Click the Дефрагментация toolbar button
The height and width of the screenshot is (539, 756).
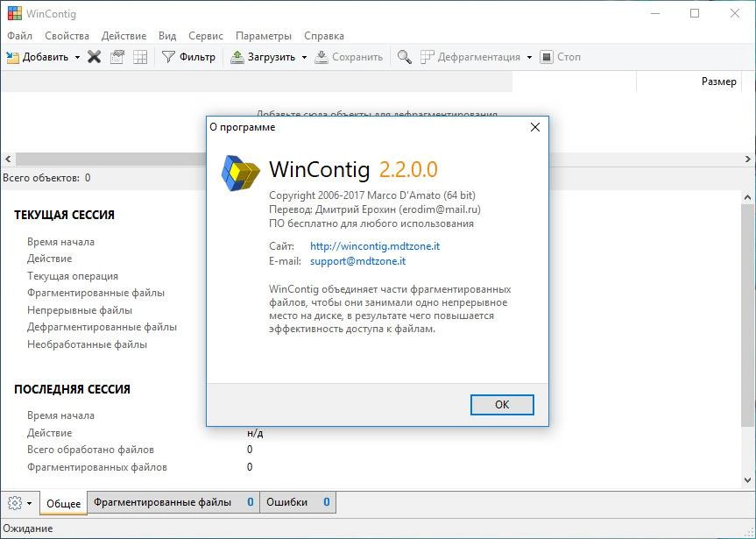pos(470,57)
